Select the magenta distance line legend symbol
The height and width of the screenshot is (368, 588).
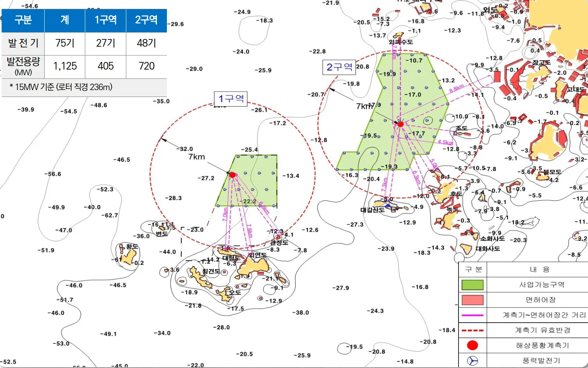(x=473, y=315)
